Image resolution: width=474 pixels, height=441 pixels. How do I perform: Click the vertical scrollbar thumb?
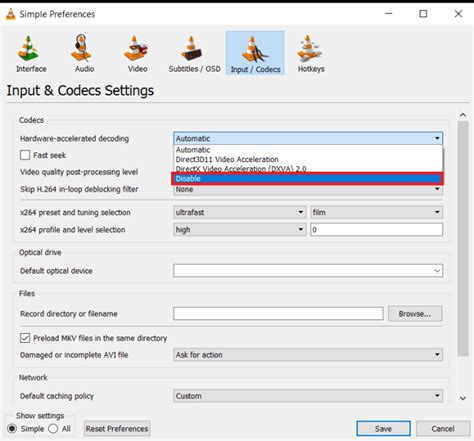pos(463,239)
